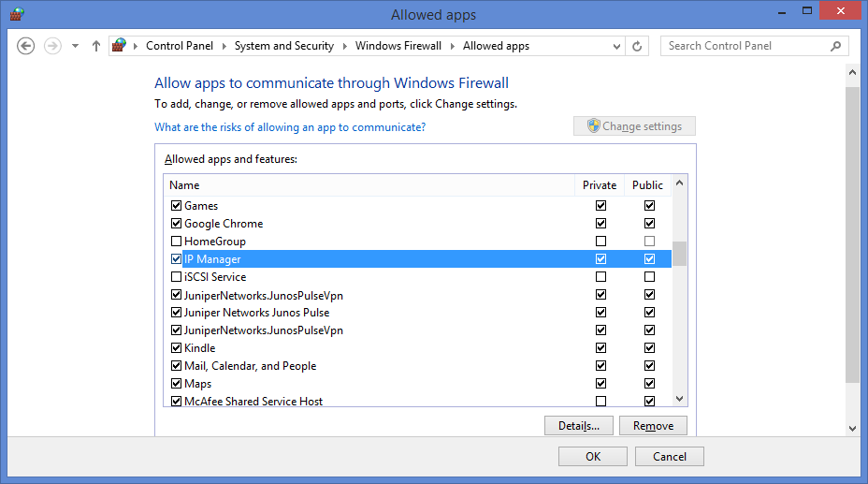Screen dimensions: 868x484
Task: Expand the chevron after System and Security
Action: click(345, 46)
